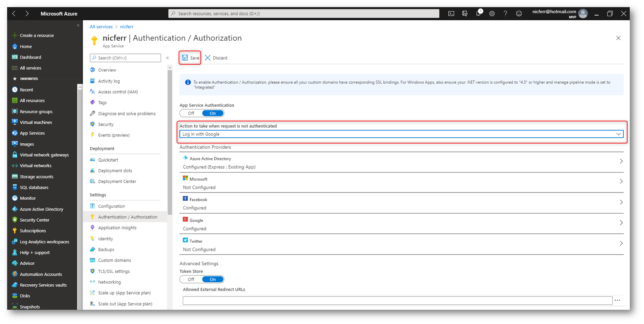Click the Save button

coord(190,58)
